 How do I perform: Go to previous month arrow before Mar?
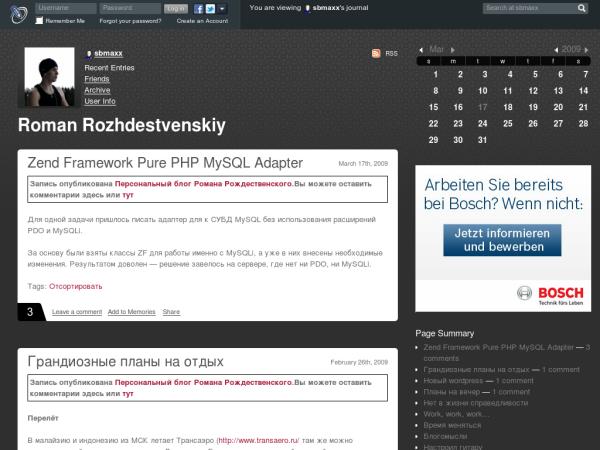421,50
